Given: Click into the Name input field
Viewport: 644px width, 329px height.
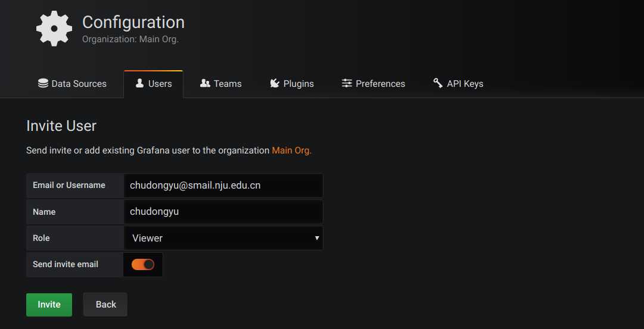Looking at the screenshot, I should coord(223,212).
